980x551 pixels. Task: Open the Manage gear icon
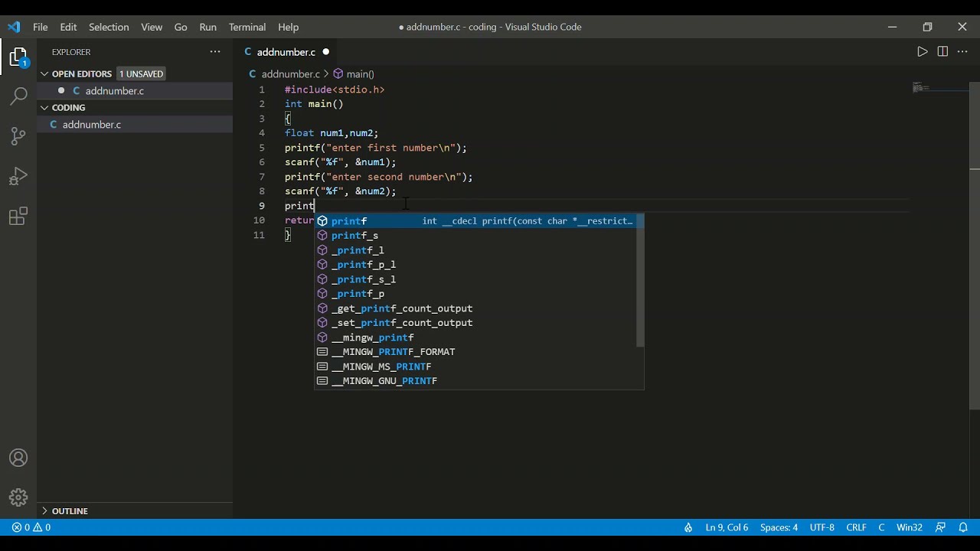coord(18,497)
